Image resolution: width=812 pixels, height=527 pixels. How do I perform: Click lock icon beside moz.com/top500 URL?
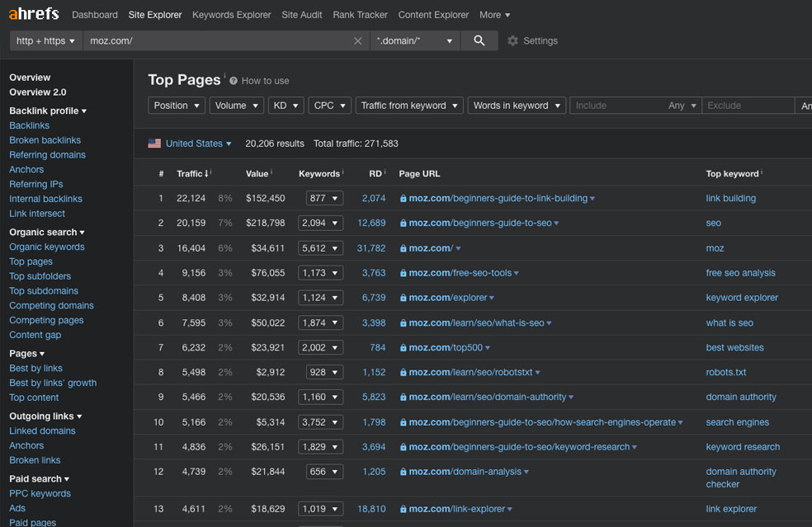pyautogui.click(x=403, y=347)
